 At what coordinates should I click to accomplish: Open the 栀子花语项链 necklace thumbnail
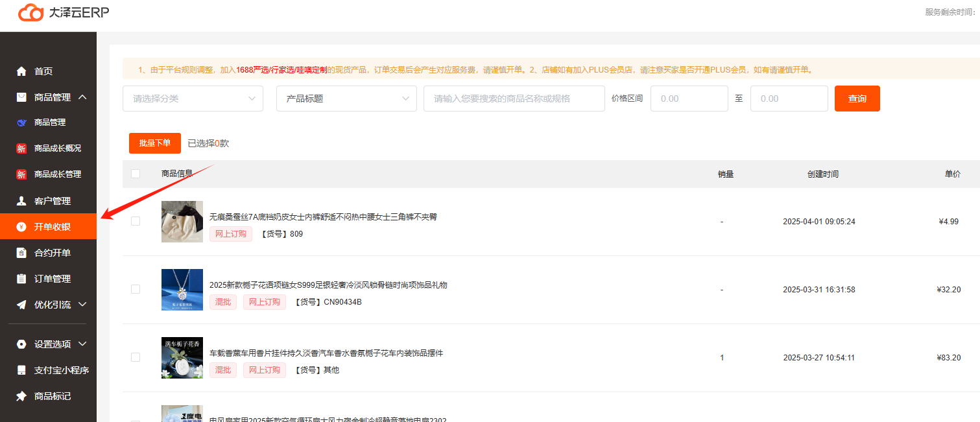click(182, 290)
